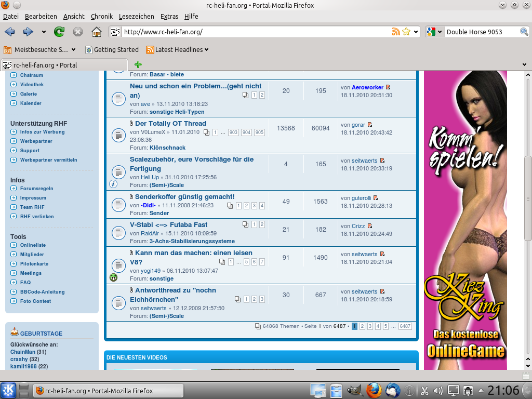Click the go back arrow button
This screenshot has width=532, height=399.
pos(10,32)
